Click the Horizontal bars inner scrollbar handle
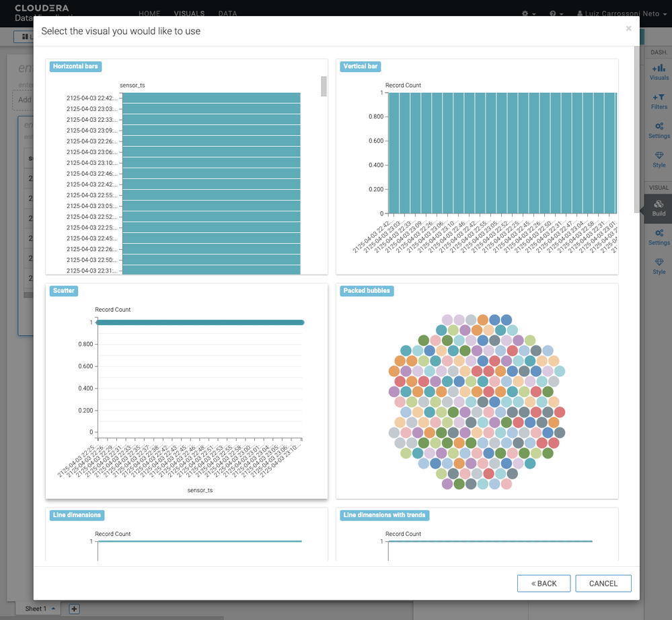The height and width of the screenshot is (620, 672). (324, 86)
